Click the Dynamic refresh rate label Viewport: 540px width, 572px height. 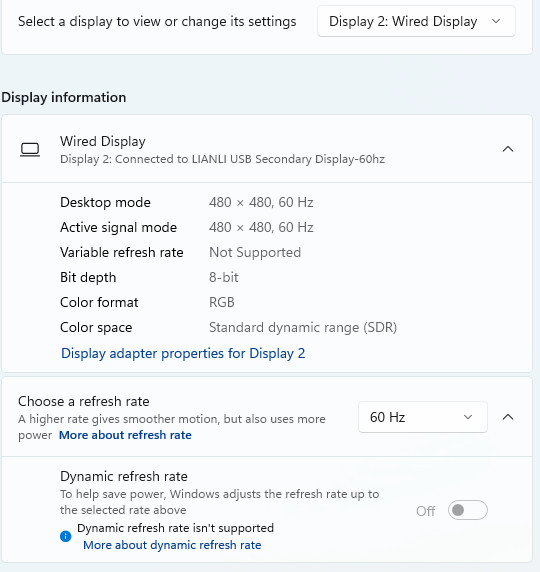coord(124,476)
